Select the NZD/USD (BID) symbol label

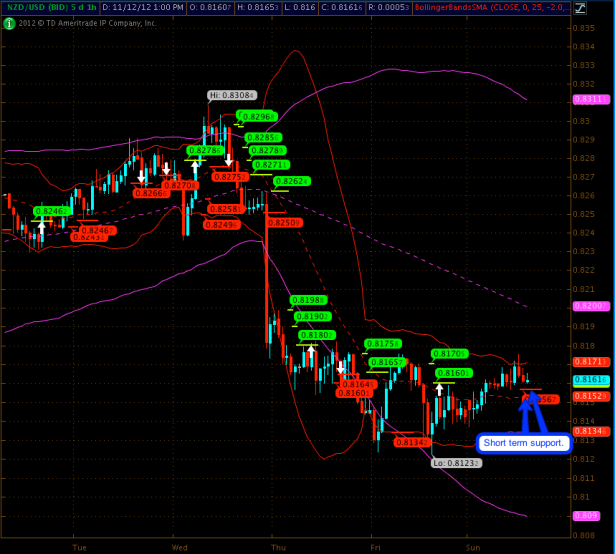(33, 7)
